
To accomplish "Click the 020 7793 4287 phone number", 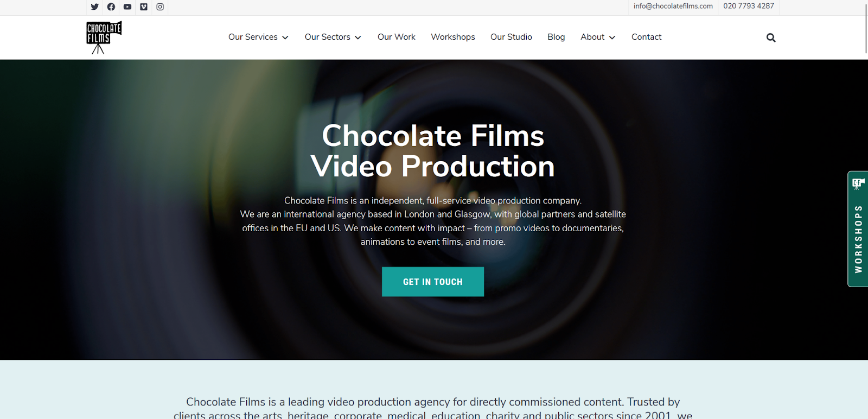I will click(x=749, y=6).
